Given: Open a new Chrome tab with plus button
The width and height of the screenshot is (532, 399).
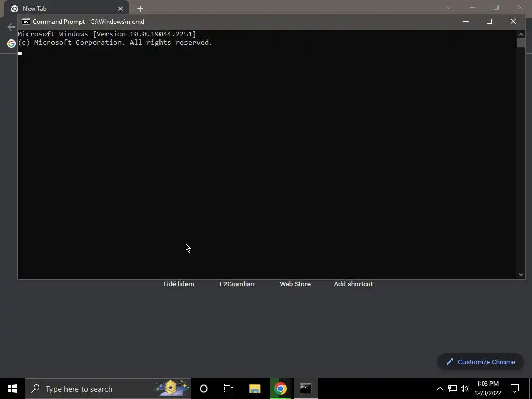Looking at the screenshot, I should (140, 9).
